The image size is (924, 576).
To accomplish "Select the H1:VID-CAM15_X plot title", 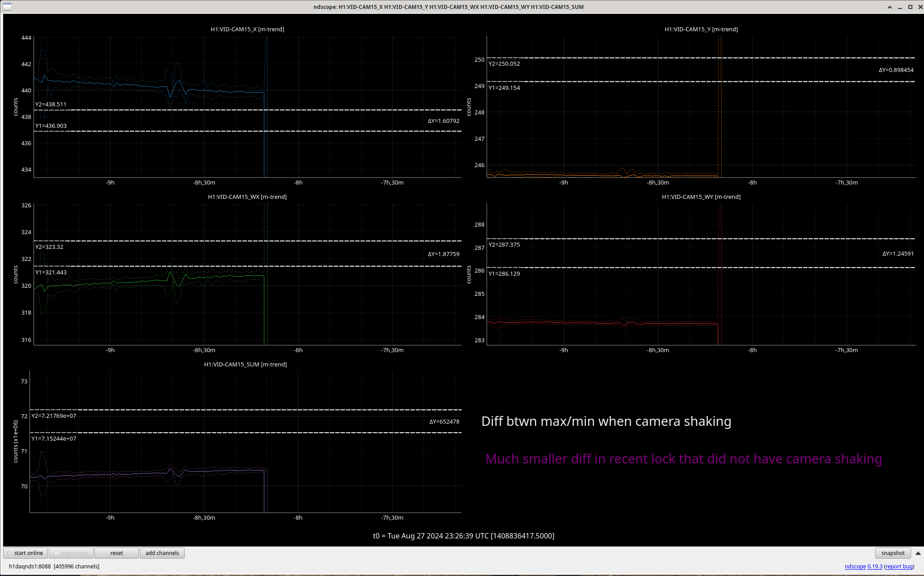I will point(247,29).
